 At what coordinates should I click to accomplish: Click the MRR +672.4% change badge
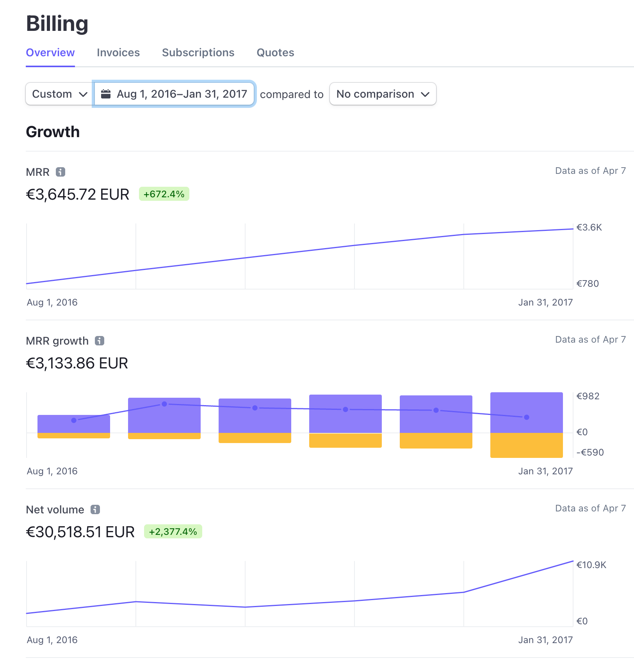tap(164, 194)
